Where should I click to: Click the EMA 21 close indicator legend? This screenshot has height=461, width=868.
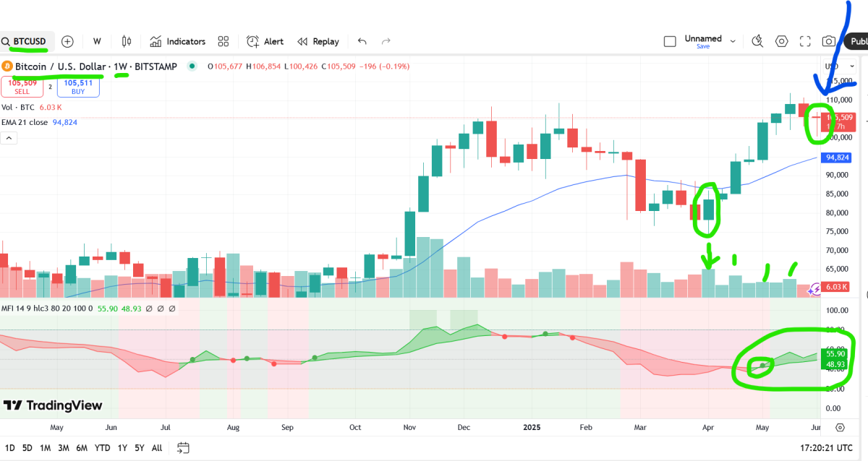pyautogui.click(x=25, y=122)
